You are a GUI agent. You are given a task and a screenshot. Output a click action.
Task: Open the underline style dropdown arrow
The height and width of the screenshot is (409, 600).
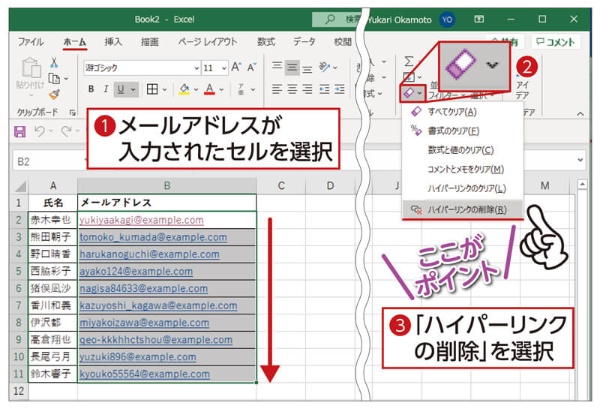pos(133,90)
